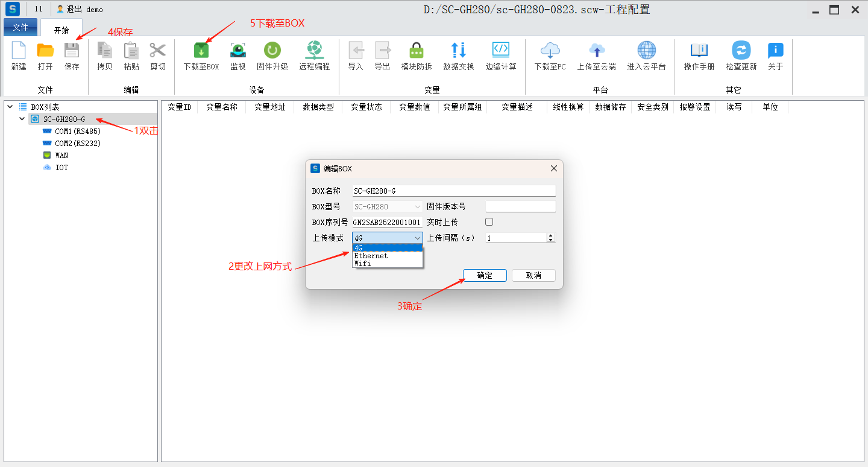Click the 边缘计算 edge computing icon
Viewport: 868px width, 467px height.
click(501, 51)
